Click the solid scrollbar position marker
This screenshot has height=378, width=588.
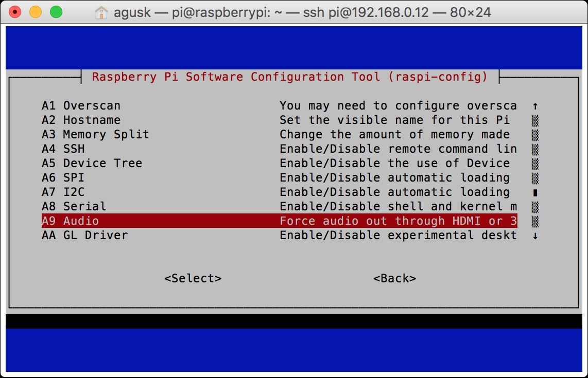tap(535, 192)
